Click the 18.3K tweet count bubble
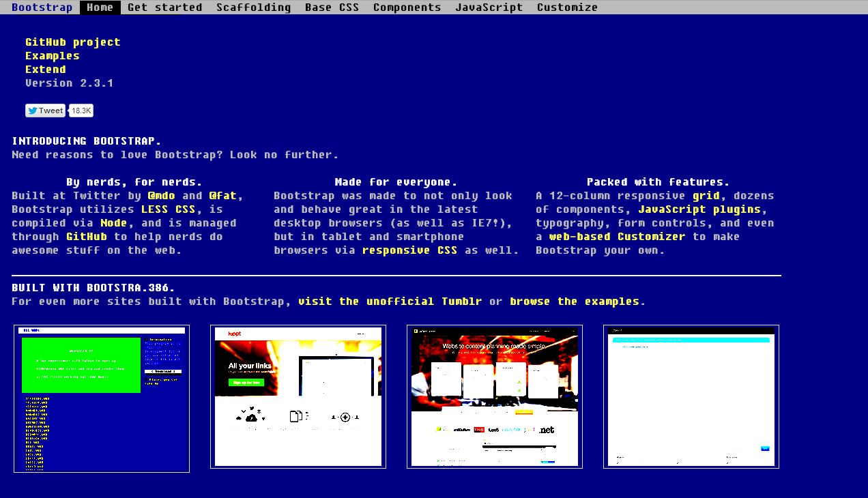868x498 pixels. [81, 111]
